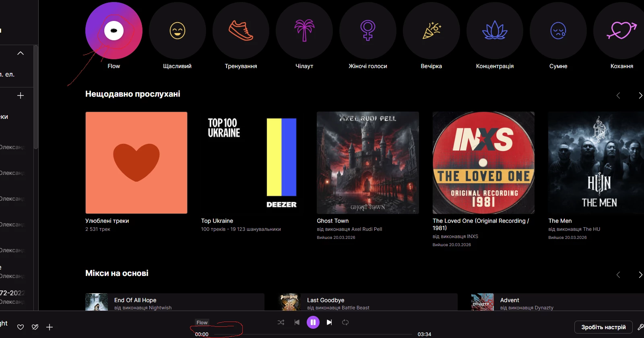Viewport: 644px width, 338px height.
Task: Show previous items in Мікси на основі
Action: click(x=618, y=275)
